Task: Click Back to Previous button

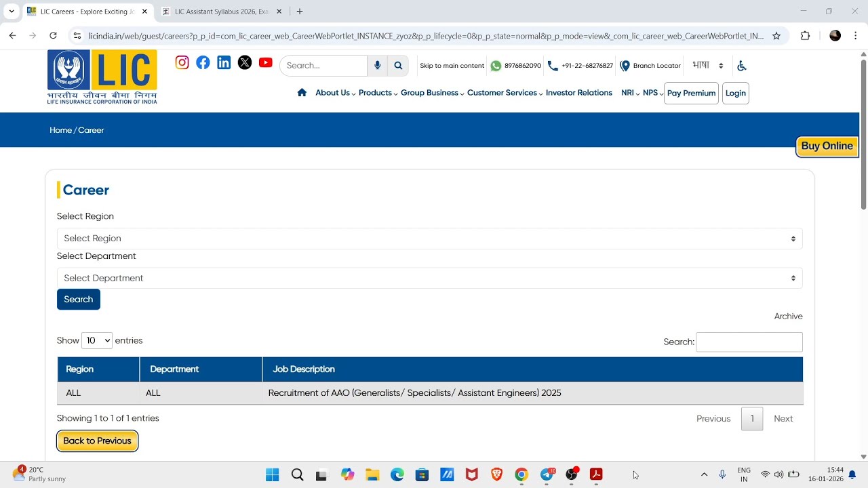Action: [x=97, y=441]
